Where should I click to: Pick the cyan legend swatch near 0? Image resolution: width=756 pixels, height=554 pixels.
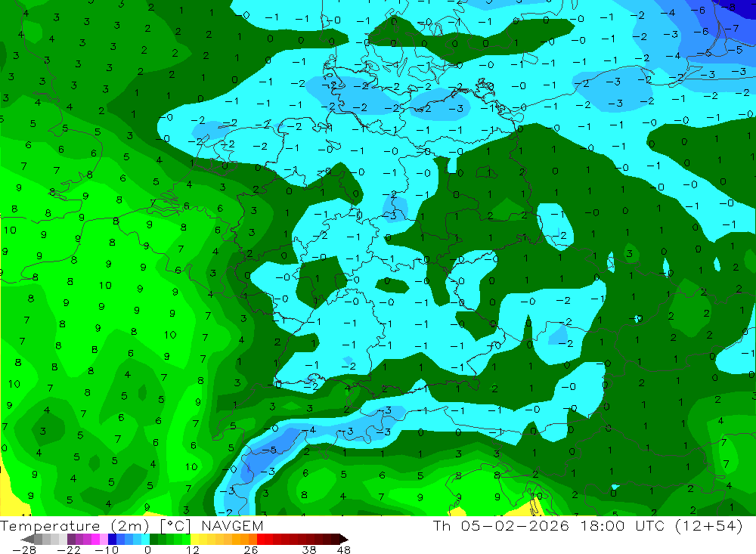[x=145, y=539]
